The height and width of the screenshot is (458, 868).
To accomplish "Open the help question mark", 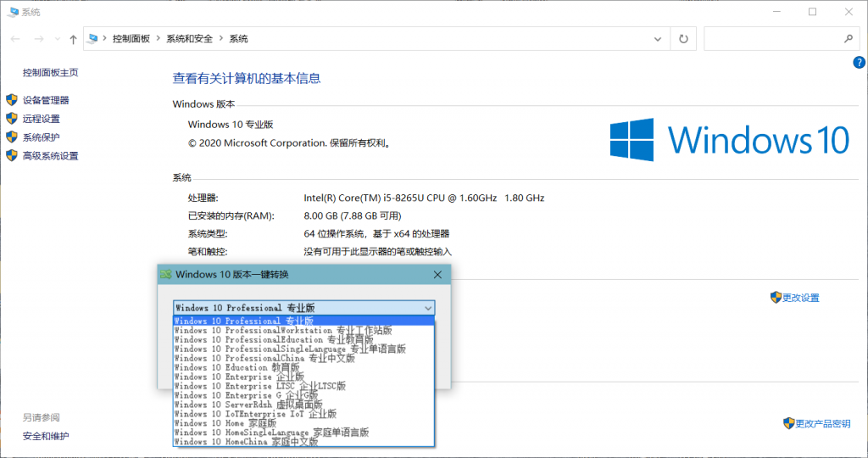I will [859, 63].
